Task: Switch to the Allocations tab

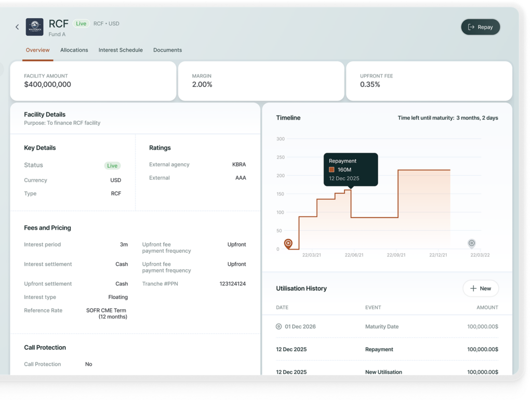Action: pos(74,50)
